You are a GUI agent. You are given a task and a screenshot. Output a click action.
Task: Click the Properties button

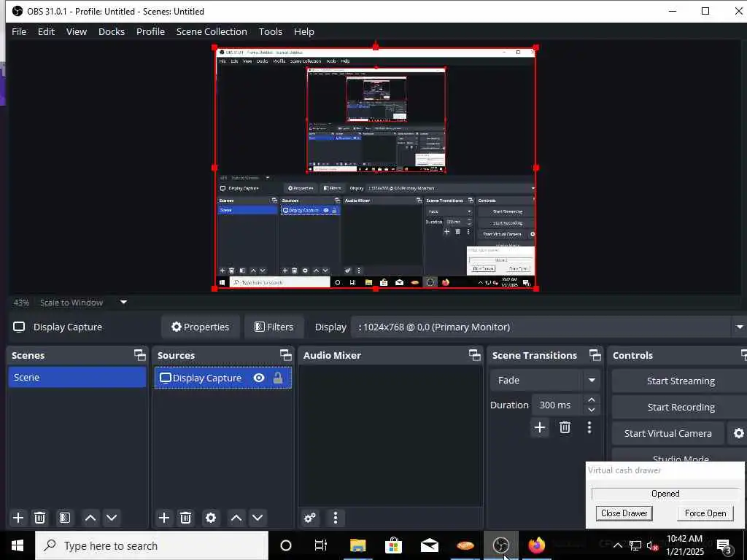coord(201,327)
